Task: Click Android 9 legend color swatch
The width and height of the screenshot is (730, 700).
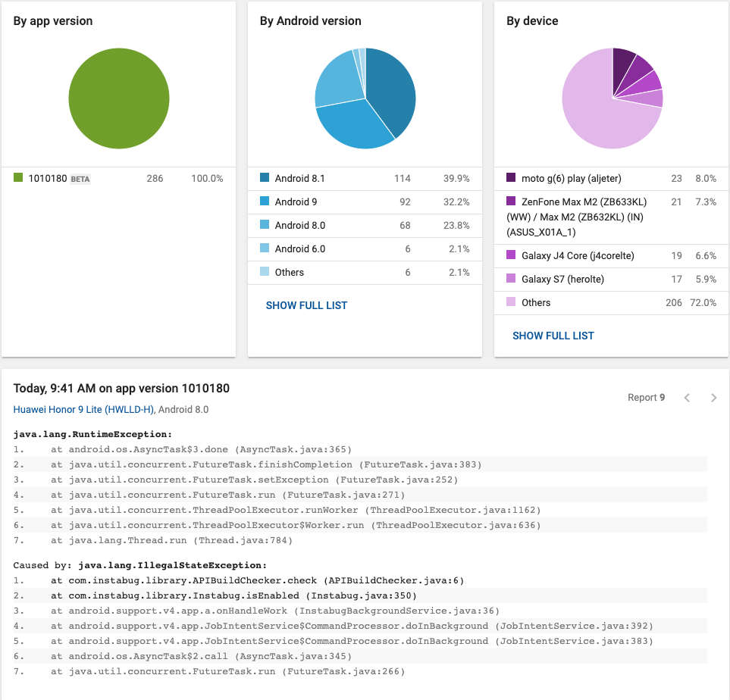Action: (265, 201)
